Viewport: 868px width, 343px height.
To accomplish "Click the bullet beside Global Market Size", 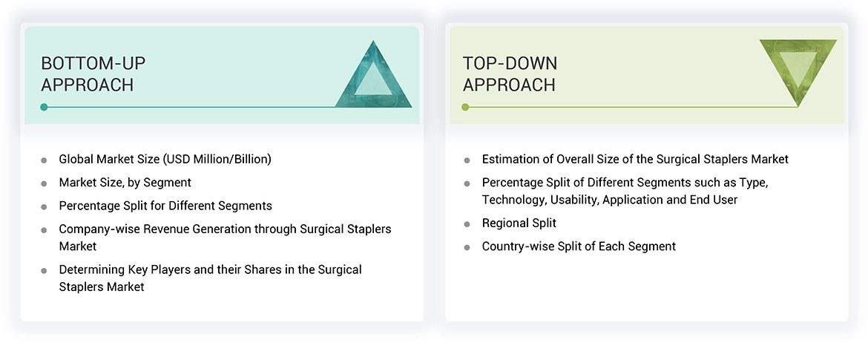I will 45,160.
